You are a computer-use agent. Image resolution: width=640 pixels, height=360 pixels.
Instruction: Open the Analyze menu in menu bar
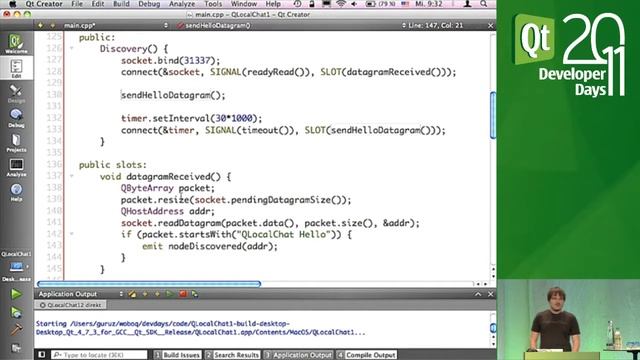tap(182, 4)
